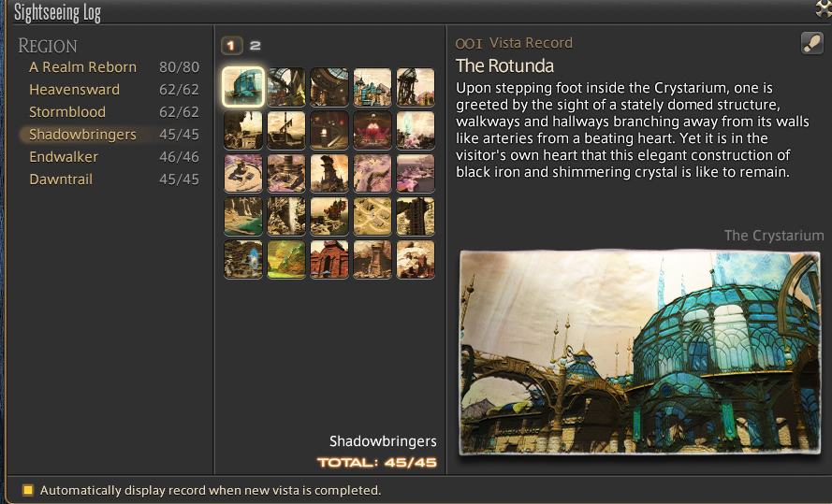Click the "46/46" count for Endwalker

180,157
